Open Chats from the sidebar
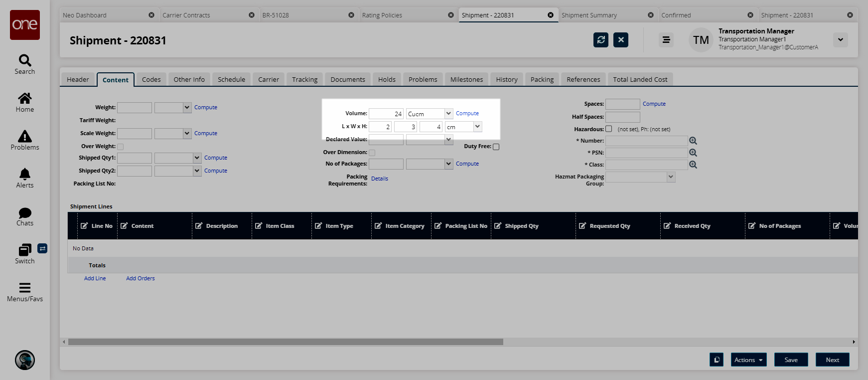The width and height of the screenshot is (868, 380). 25,213
